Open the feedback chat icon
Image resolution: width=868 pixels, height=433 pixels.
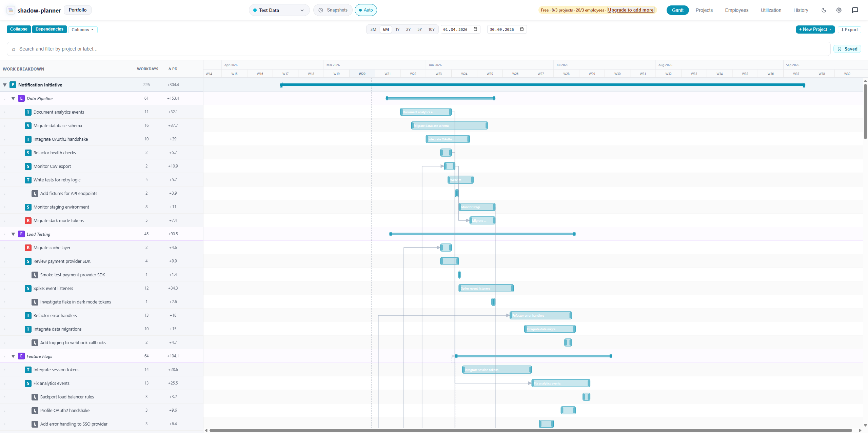coord(855,10)
